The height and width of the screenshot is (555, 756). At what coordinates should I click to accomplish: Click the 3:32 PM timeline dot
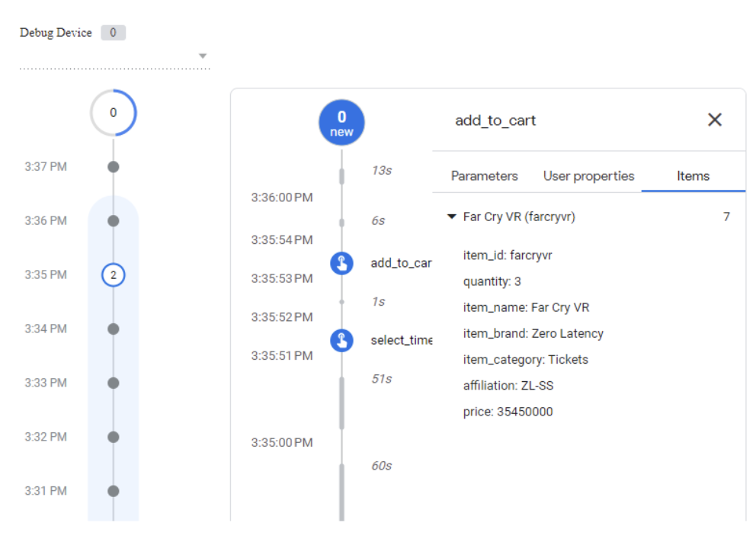[x=114, y=437]
